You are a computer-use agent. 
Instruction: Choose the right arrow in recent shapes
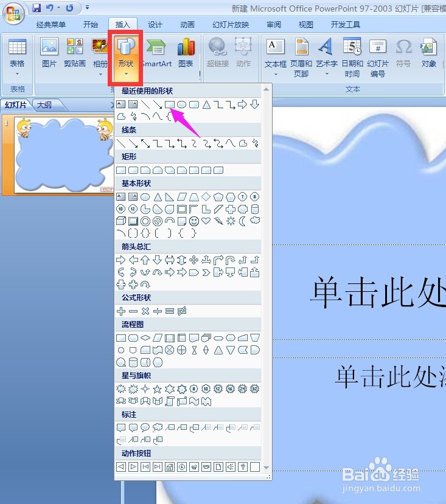click(x=242, y=105)
